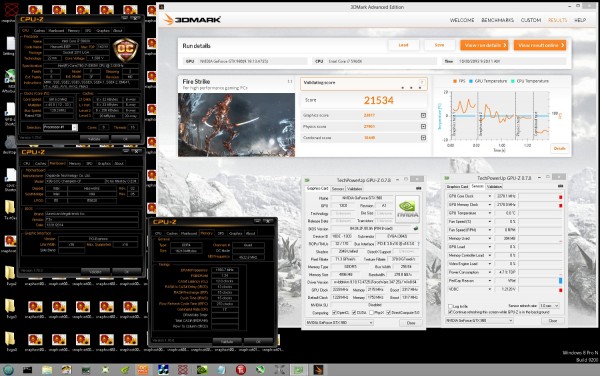The height and width of the screenshot is (376, 600).
Task: Click the blue checkered icon on the taskbar
Action: (x=163, y=370)
